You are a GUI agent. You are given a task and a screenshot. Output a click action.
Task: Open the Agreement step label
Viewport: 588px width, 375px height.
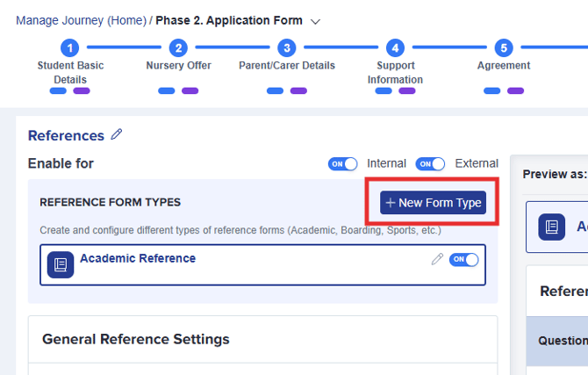503,66
